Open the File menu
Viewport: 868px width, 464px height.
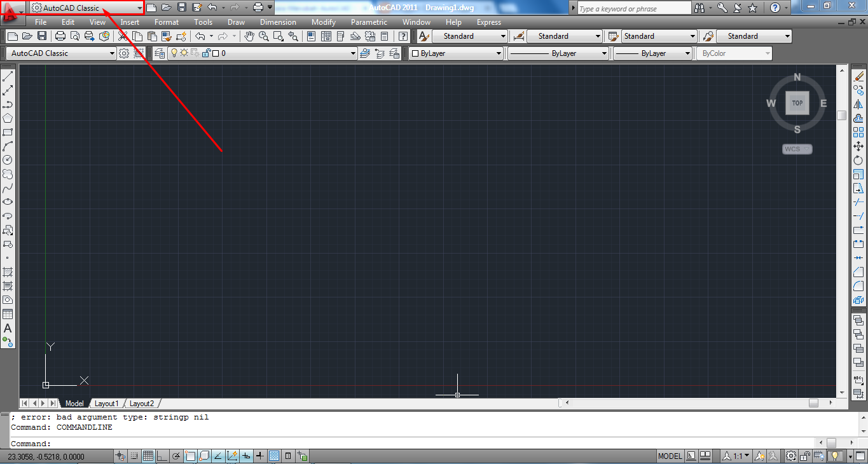[x=41, y=22]
